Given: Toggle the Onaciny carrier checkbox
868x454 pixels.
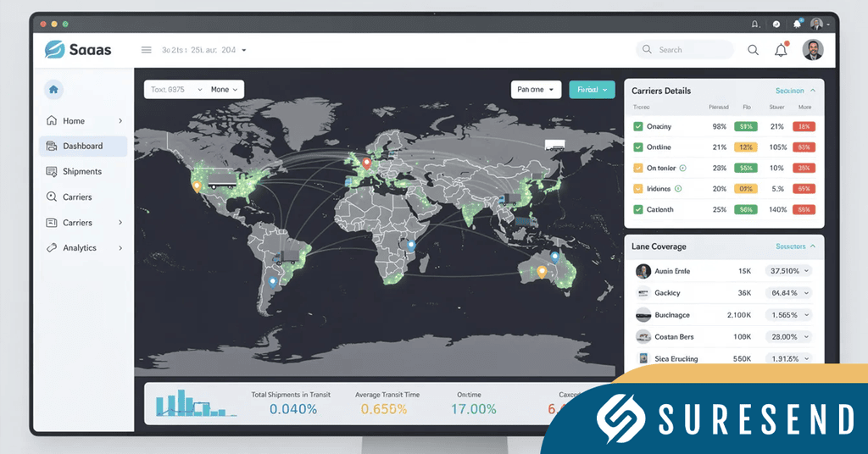Looking at the screenshot, I should click(638, 127).
